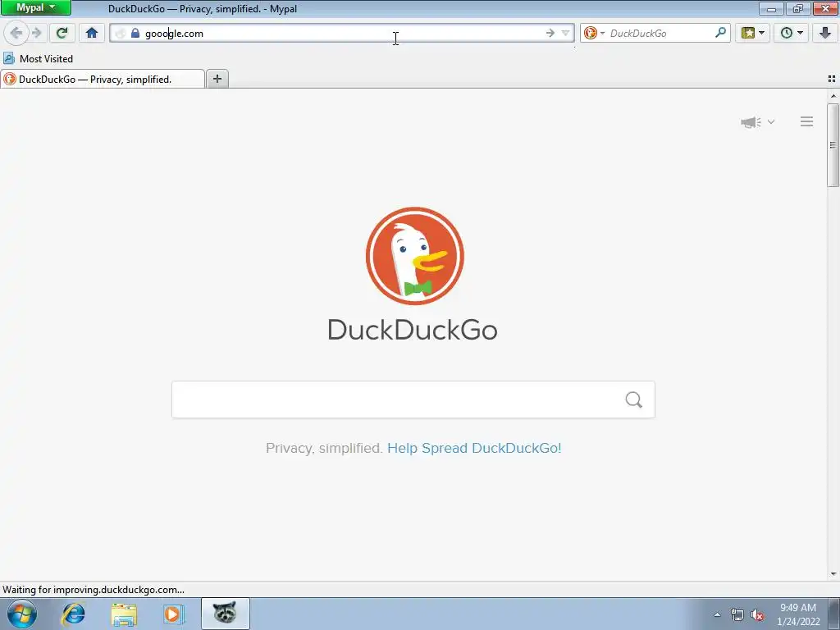This screenshot has width=840, height=630.
Task: Open a new tab with plus button
Action: 217,80
